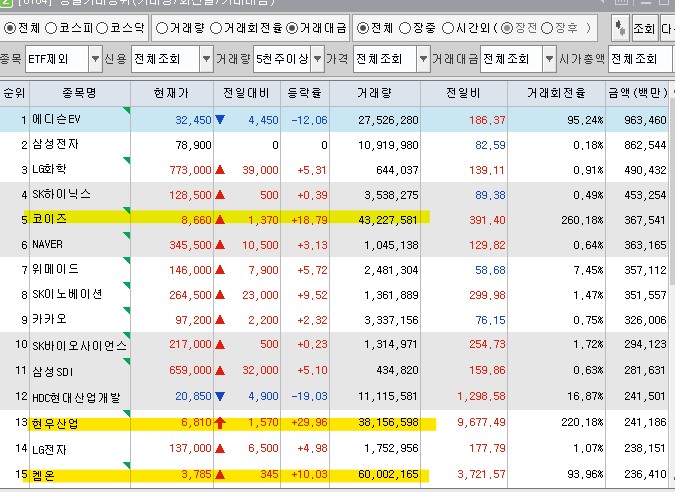Open the 거래대금 전체조회 dropdown
675x492 pixels.
pos(549,59)
